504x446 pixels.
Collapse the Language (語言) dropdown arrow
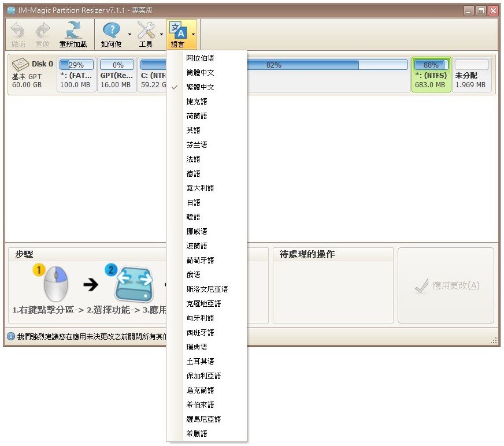click(193, 34)
